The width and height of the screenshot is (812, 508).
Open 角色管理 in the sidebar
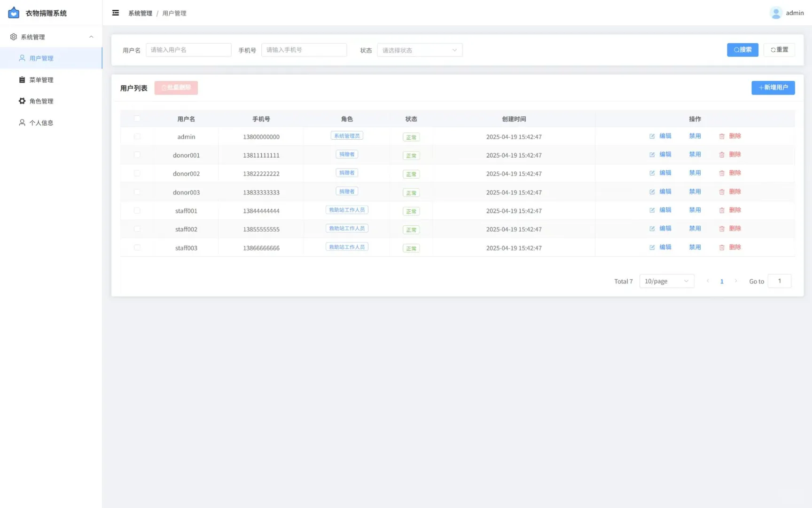[x=51, y=101]
